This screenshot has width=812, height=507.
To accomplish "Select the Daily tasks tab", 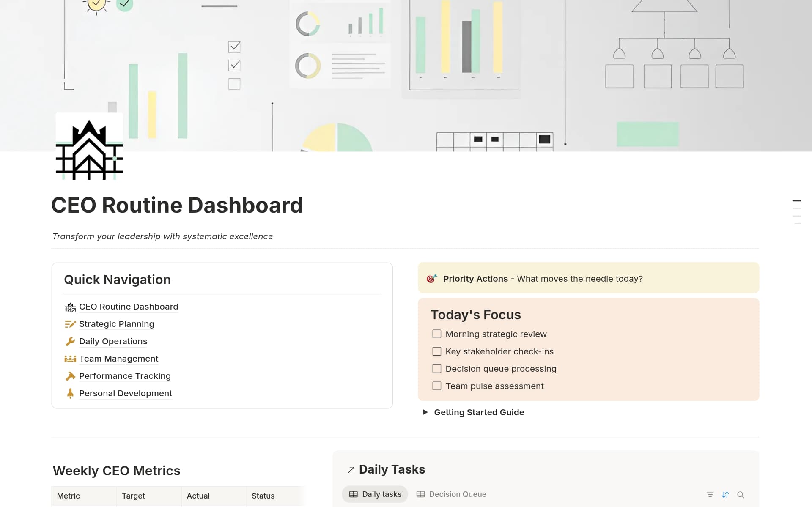I will 375,494.
